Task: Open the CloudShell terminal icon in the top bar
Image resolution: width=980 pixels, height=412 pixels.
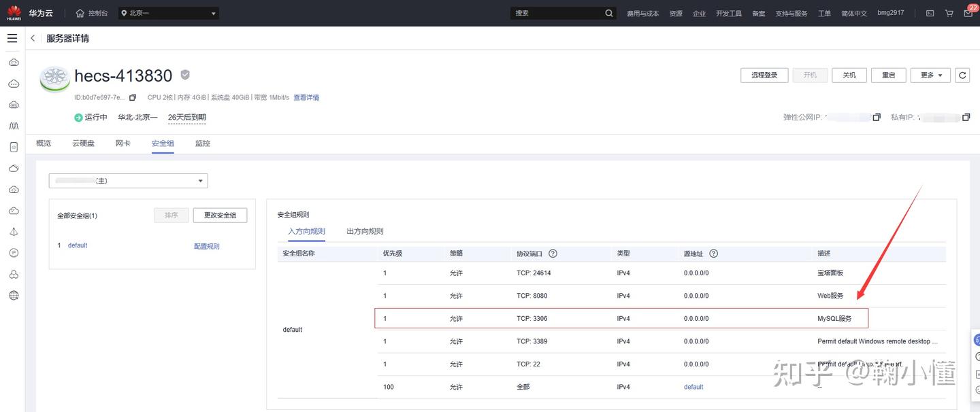Action: (930, 13)
